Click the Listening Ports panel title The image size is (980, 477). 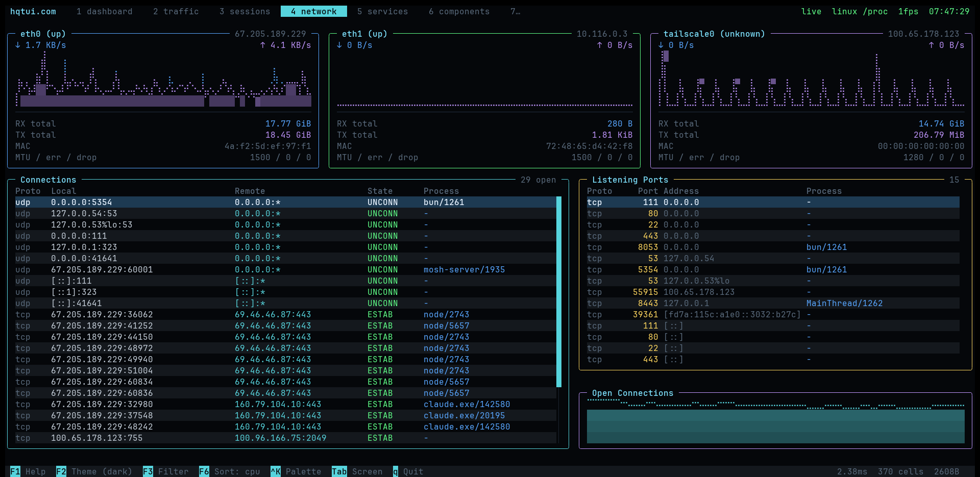coord(630,180)
